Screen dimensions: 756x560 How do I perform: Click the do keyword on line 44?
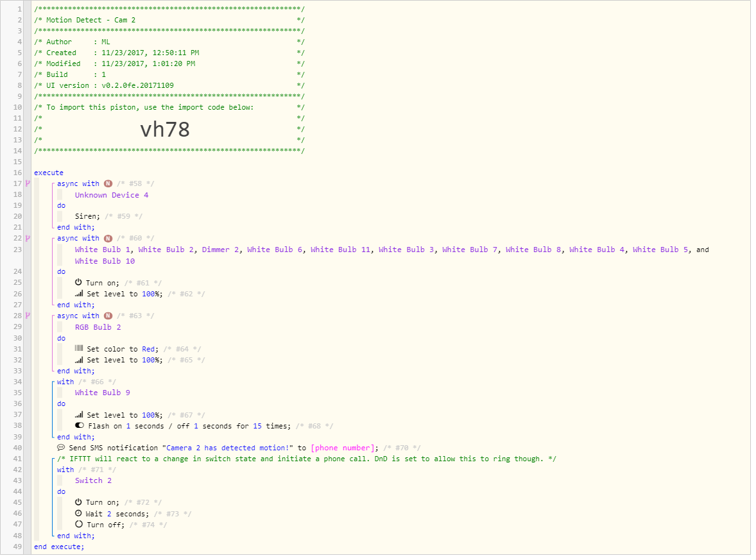tap(61, 491)
